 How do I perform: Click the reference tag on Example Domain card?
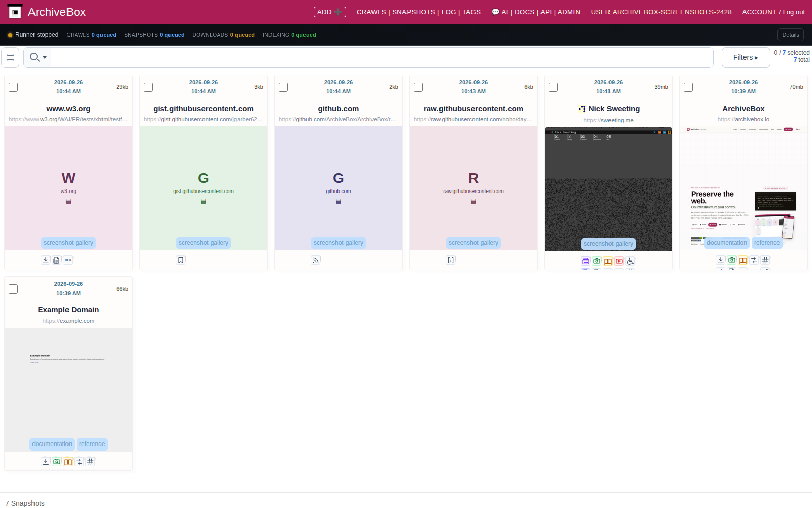pyautogui.click(x=92, y=444)
